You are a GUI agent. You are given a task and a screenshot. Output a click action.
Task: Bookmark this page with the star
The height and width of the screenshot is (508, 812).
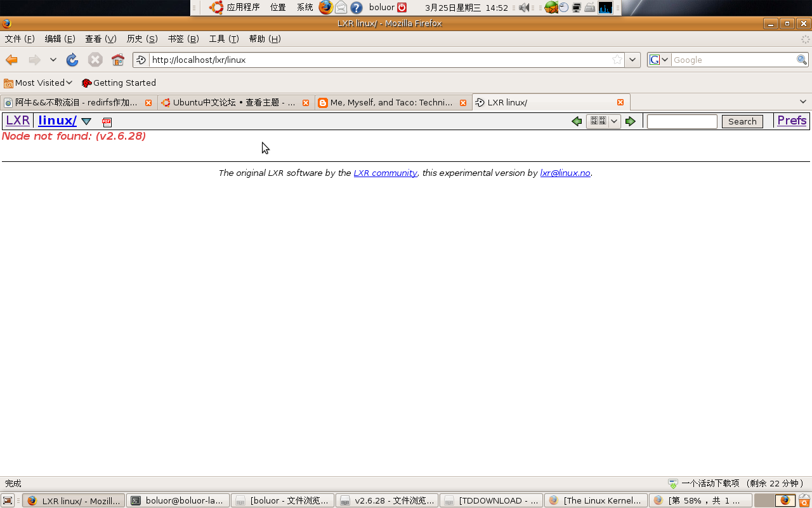point(617,60)
